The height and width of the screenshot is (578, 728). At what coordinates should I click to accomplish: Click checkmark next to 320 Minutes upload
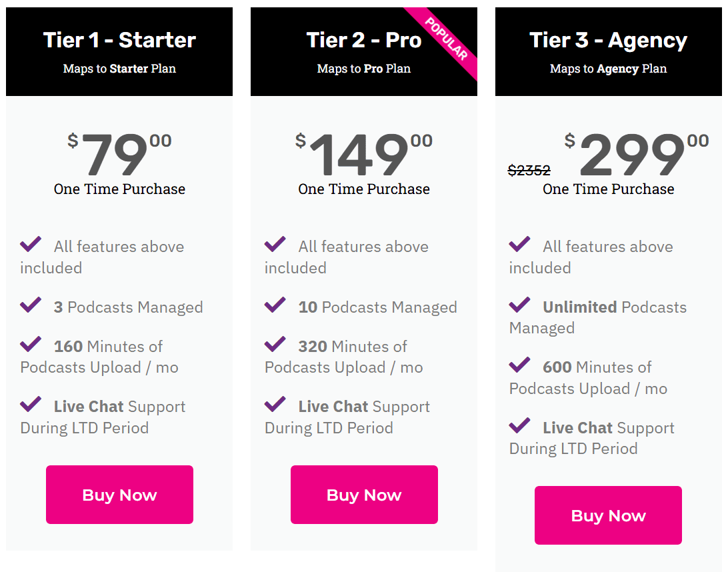click(x=275, y=345)
